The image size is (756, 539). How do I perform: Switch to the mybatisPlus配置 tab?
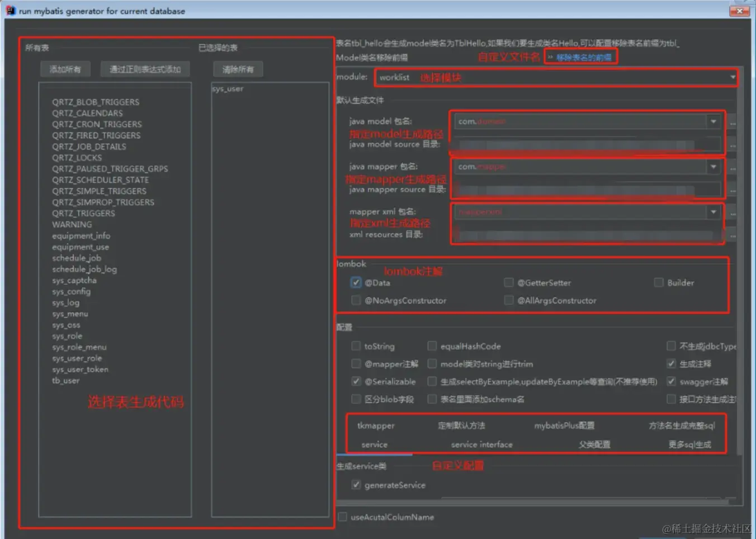(x=564, y=425)
